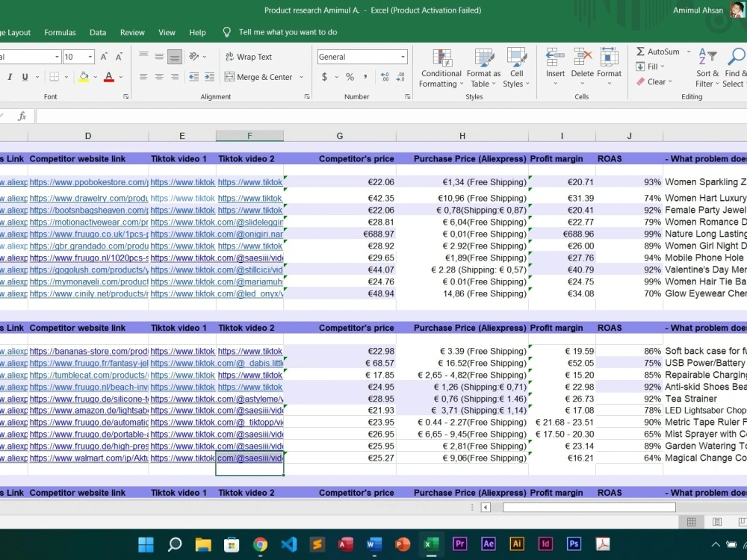Click Merge & Center

pos(258,77)
